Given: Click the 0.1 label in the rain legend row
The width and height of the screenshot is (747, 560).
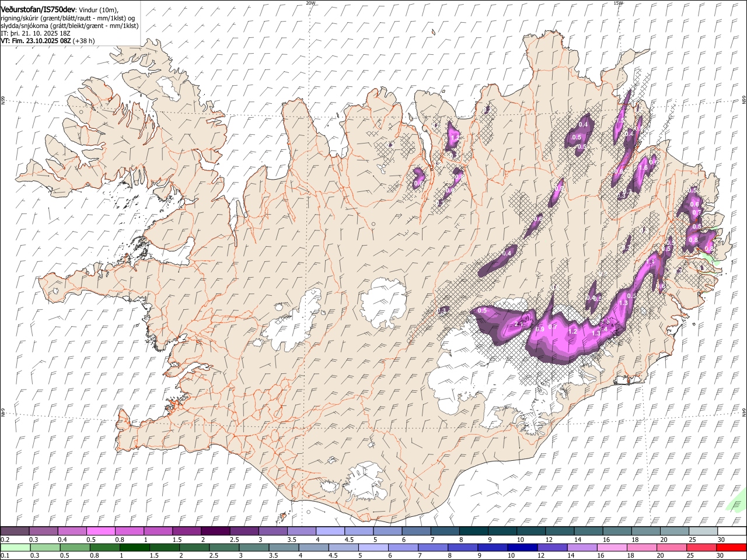Looking at the screenshot, I should pos(5,555).
